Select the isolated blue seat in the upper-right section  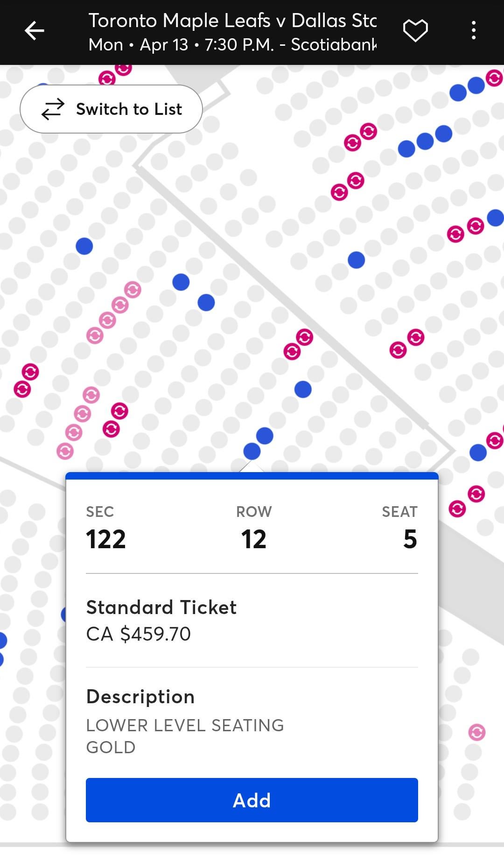click(356, 260)
